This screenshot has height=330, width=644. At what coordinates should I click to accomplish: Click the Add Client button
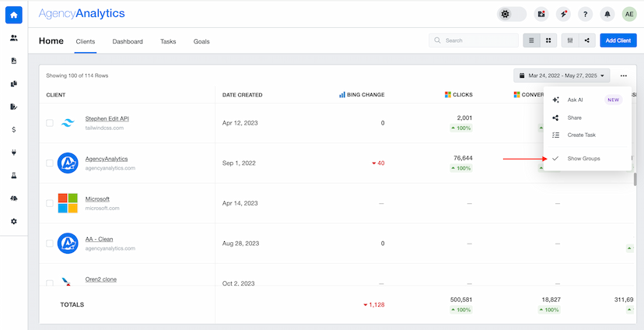coord(618,40)
